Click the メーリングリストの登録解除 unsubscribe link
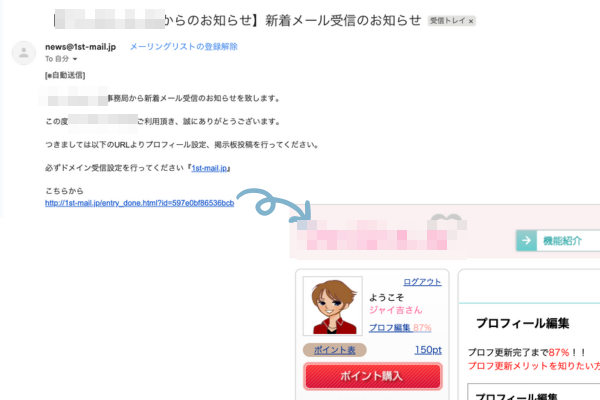600x400 pixels. [x=184, y=47]
